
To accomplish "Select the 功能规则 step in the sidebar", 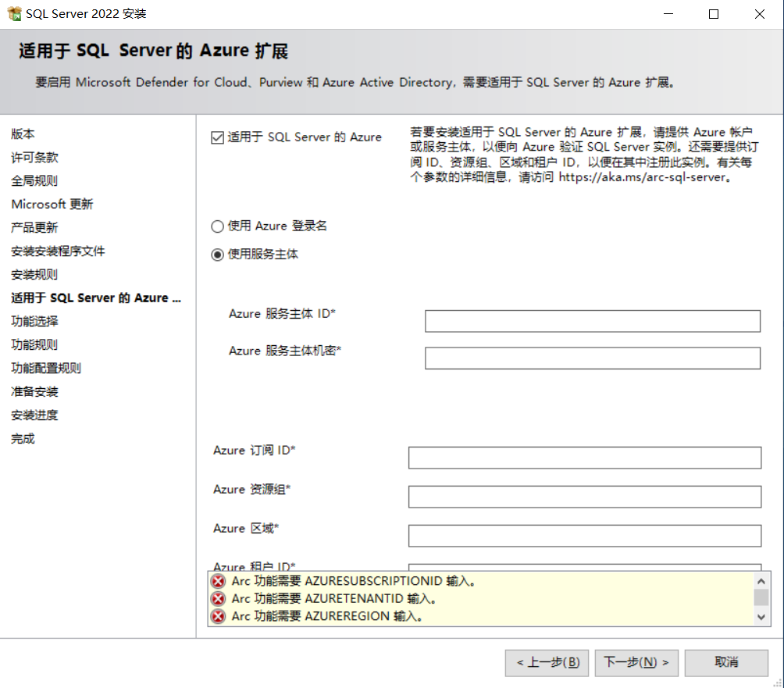I will pos(34,344).
